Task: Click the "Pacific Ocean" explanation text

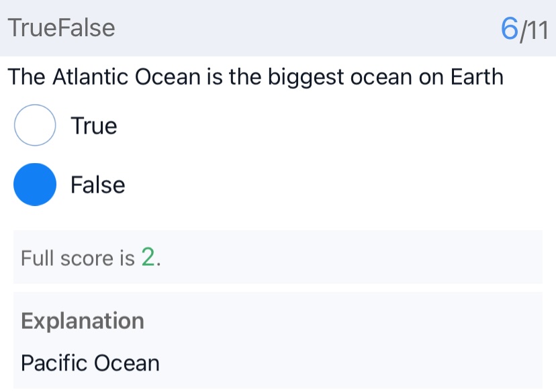Action: click(91, 363)
